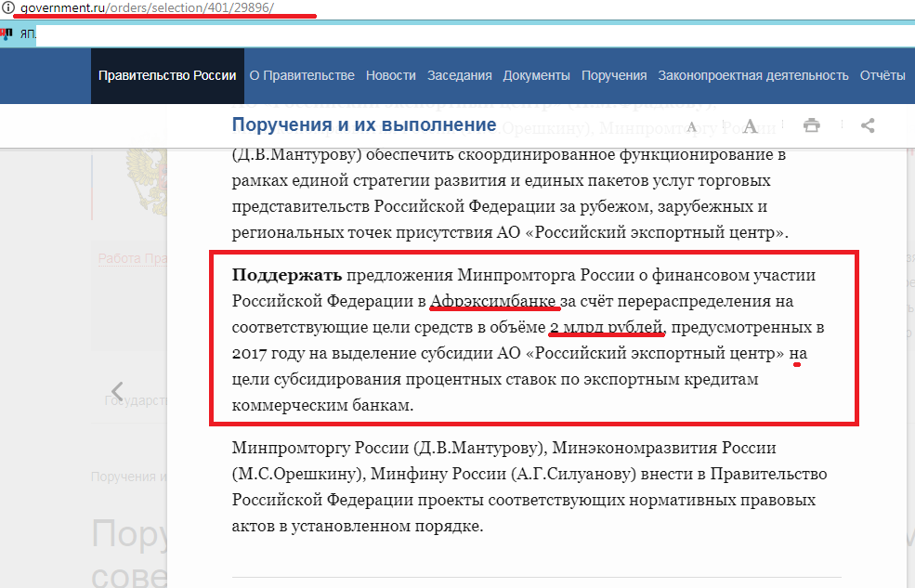Go to previous item with left chevron
Screen dimensions: 915x588
pyautogui.click(x=117, y=391)
